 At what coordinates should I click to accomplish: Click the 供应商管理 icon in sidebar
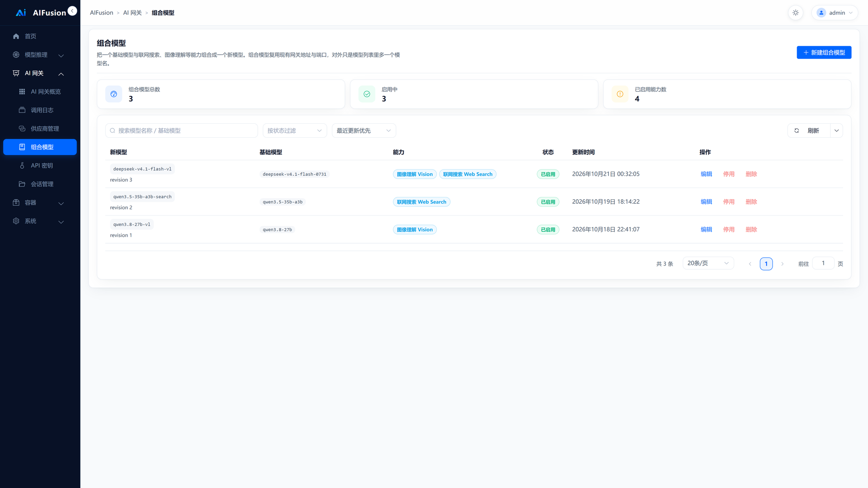point(22,129)
